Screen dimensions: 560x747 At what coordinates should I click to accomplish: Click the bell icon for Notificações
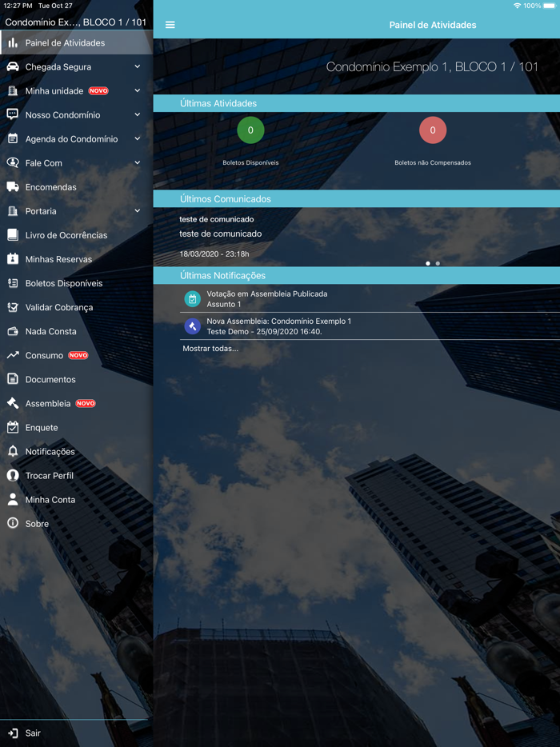(x=13, y=452)
